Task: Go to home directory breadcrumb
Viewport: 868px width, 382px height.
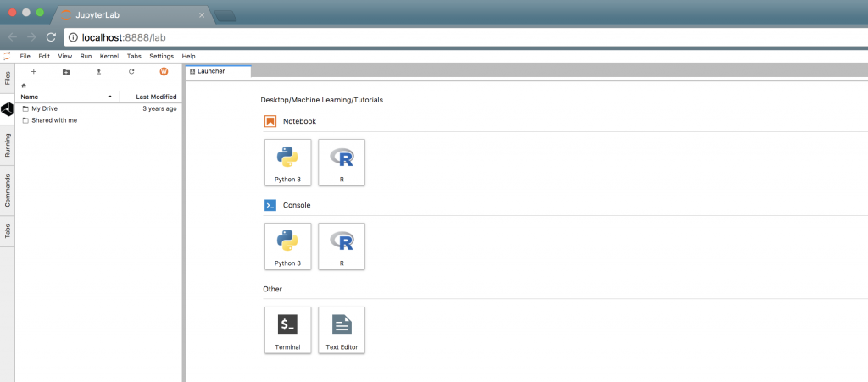Action: [x=24, y=86]
